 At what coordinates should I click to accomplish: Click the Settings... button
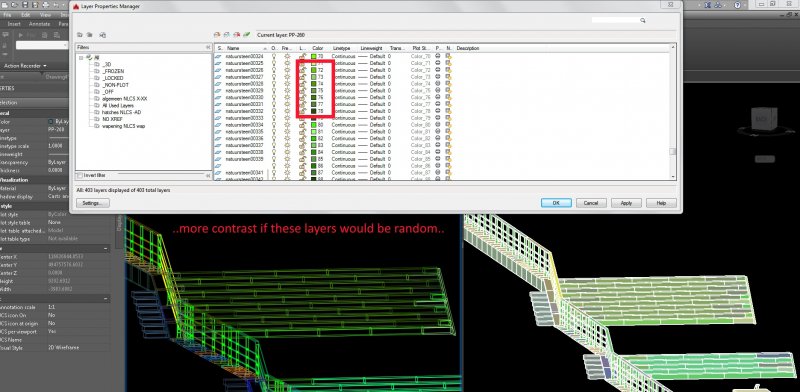[x=92, y=203]
